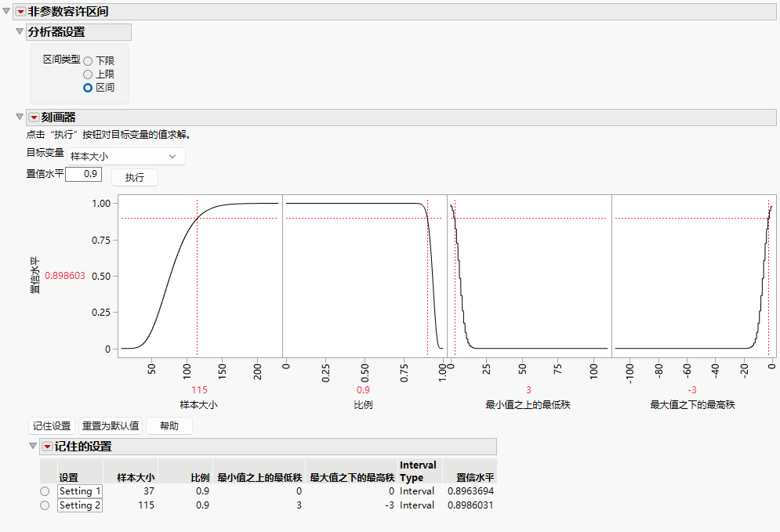The width and height of the screenshot is (780, 532).
Task: Click the -3 cell in Setting 2 row
Action: [390, 505]
